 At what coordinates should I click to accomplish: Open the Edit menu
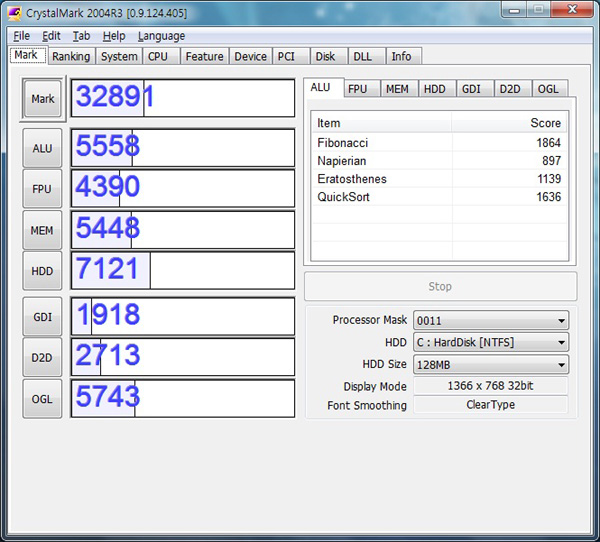(51, 36)
